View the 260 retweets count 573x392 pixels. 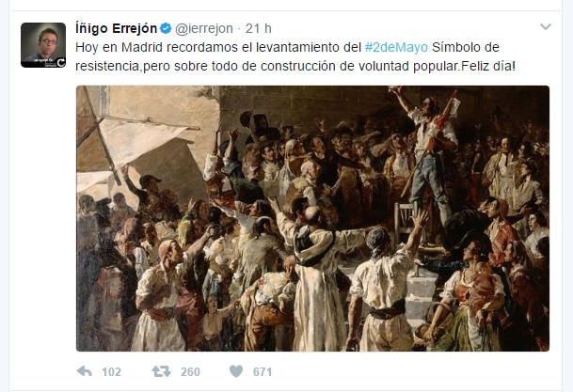[190, 372]
